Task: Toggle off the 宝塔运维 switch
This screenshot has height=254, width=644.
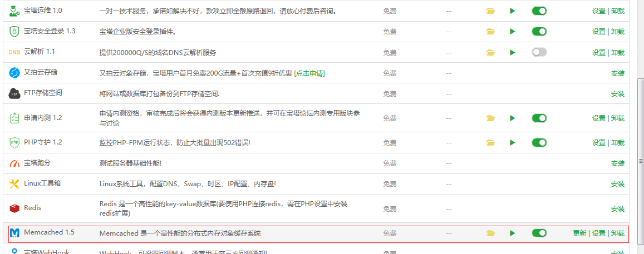Action: tap(539, 11)
